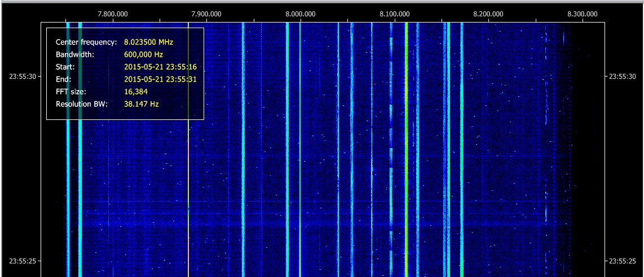Click the 8.000.000 frequency axis label

click(x=301, y=14)
